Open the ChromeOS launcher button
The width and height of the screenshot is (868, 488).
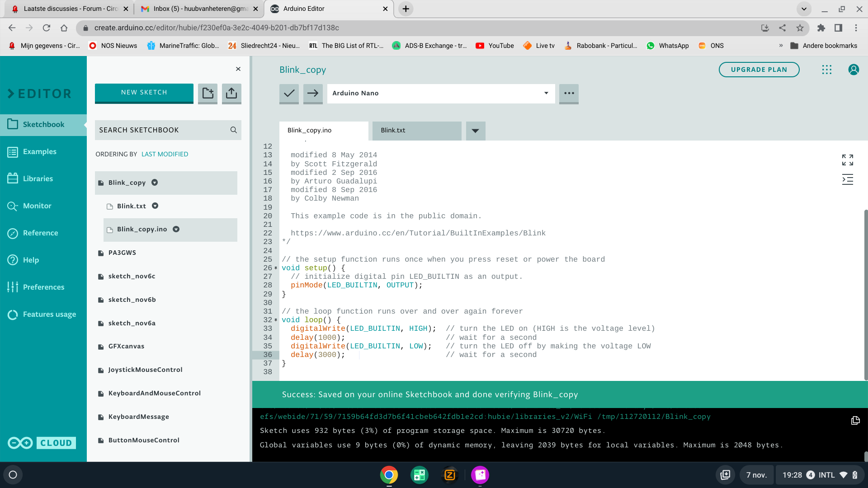tap(13, 475)
